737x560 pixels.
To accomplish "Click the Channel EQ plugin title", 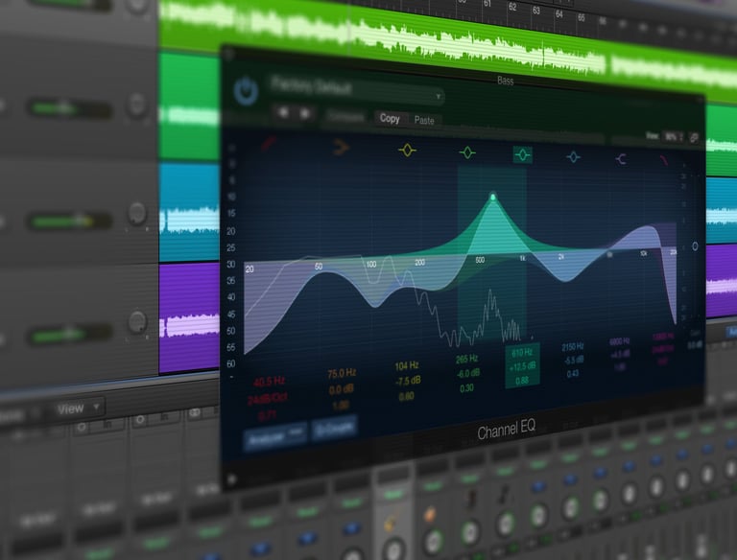I will [507, 431].
